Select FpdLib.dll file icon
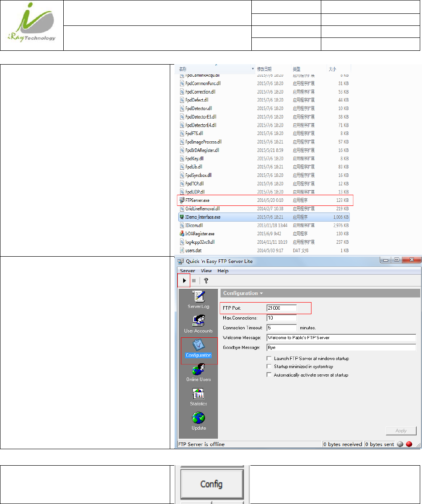The height and width of the screenshot is (504, 422). click(182, 167)
